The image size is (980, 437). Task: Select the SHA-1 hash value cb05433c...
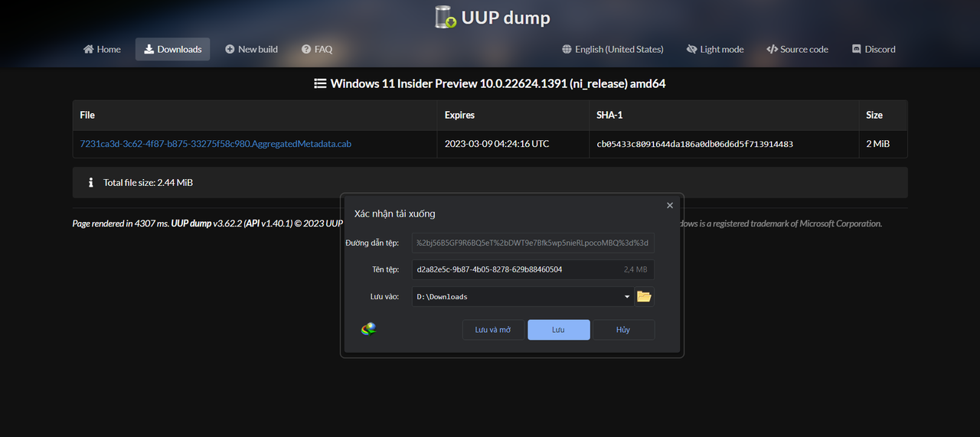click(695, 144)
